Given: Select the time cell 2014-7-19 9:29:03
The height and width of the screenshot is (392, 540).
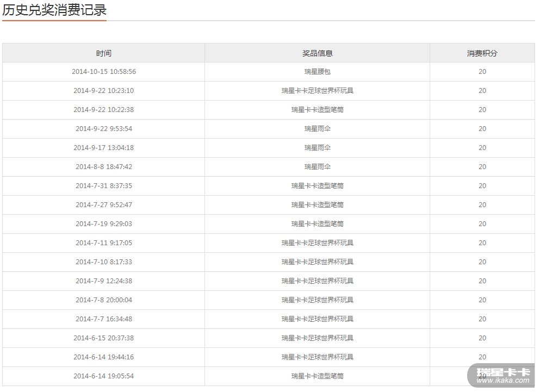Looking at the screenshot, I should (104, 223).
